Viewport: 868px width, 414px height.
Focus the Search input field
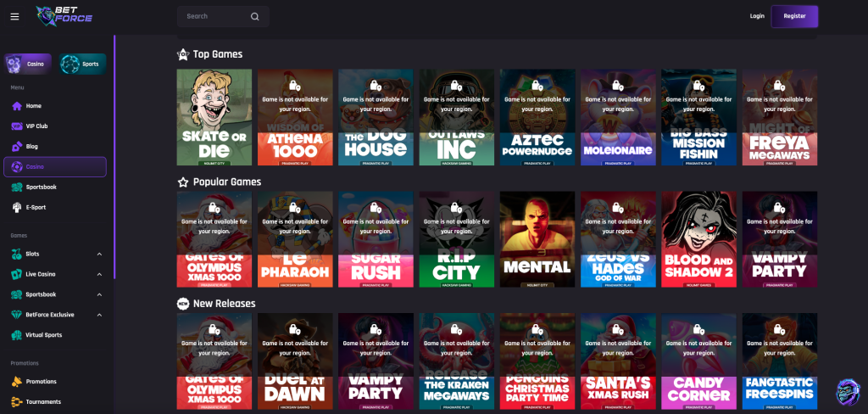[x=223, y=17]
